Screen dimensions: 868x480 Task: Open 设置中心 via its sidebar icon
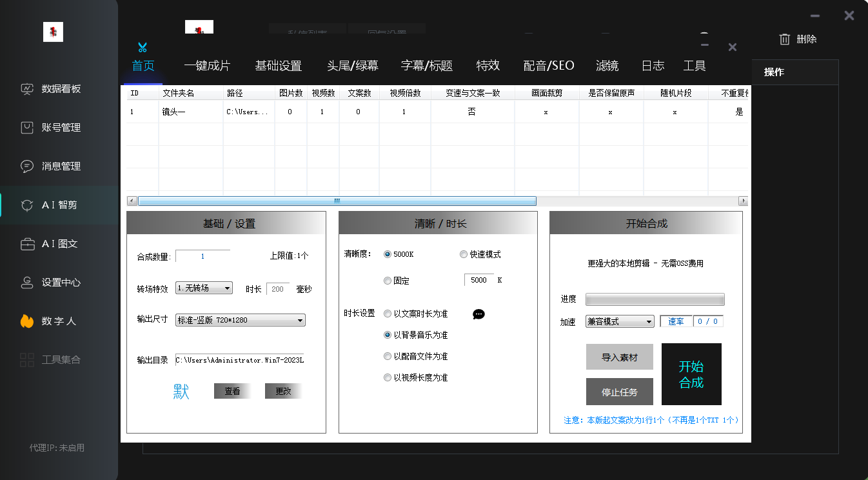[27, 283]
